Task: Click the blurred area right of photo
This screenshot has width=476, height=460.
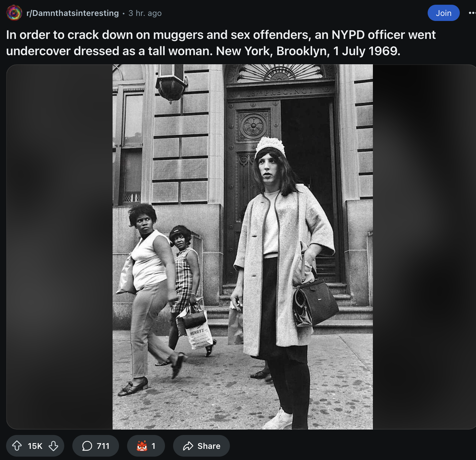Action: pos(424,247)
